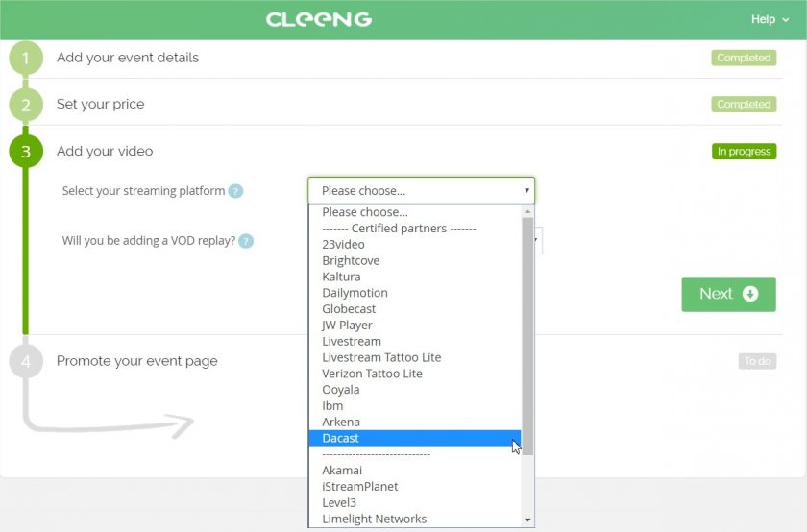This screenshot has width=807, height=532.
Task: Choose Brightcove as streaming platform
Action: point(415,260)
